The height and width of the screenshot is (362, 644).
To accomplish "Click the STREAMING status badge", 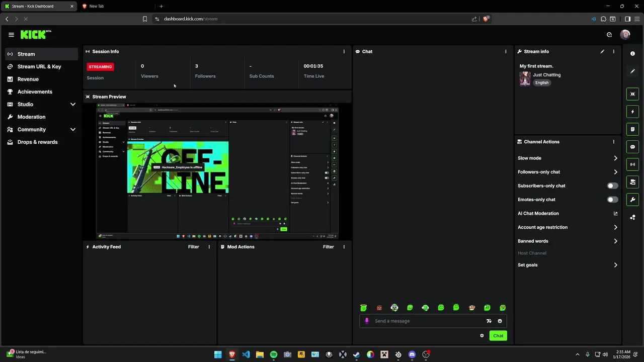I will (100, 66).
